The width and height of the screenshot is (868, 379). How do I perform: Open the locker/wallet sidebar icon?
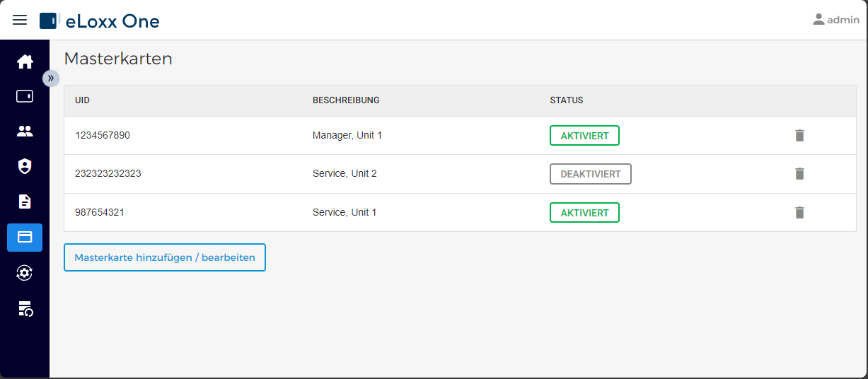[25, 96]
